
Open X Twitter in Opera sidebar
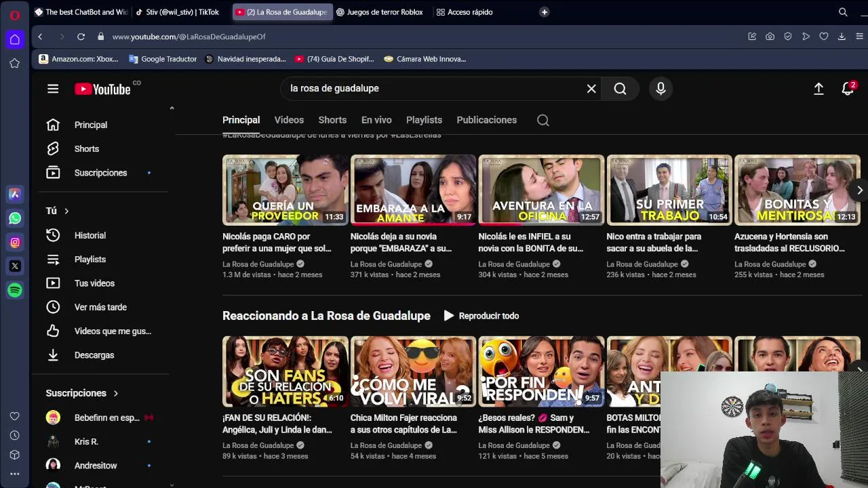pos(15,266)
